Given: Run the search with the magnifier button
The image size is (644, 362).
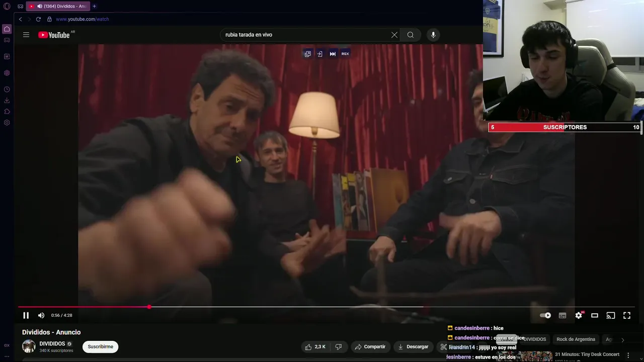Looking at the screenshot, I should coord(411,35).
